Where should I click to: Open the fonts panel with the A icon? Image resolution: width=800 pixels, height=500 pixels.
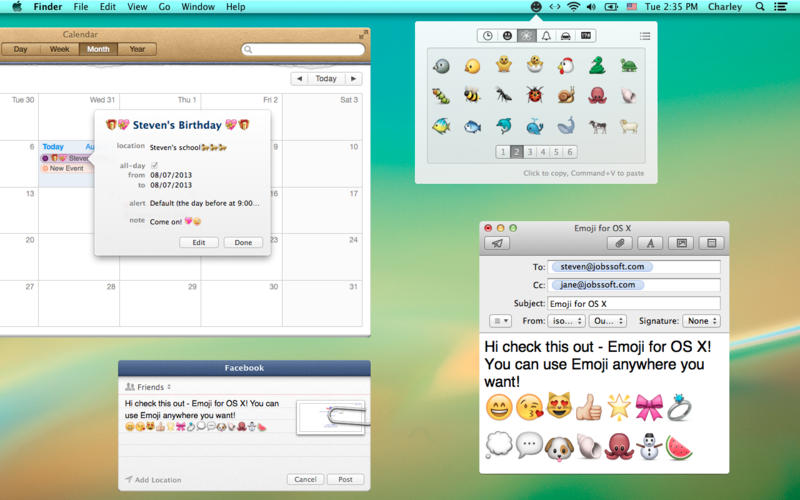point(650,243)
